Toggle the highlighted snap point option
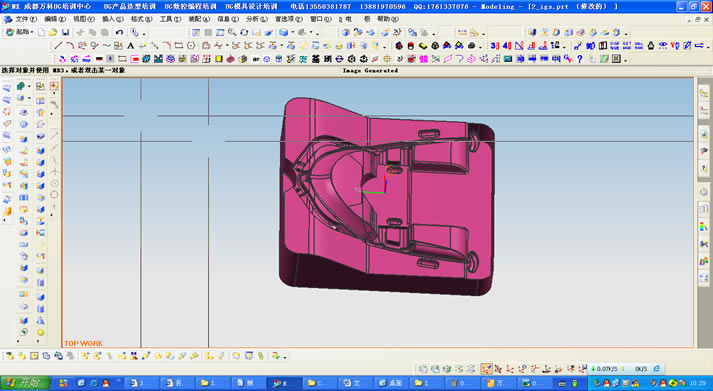This screenshot has height=391, width=713. pos(486,369)
